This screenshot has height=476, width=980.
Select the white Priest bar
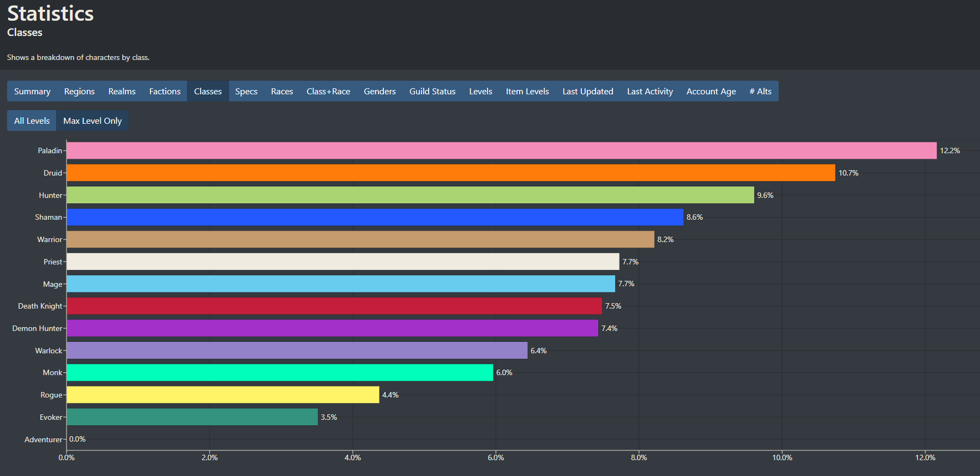(343, 262)
